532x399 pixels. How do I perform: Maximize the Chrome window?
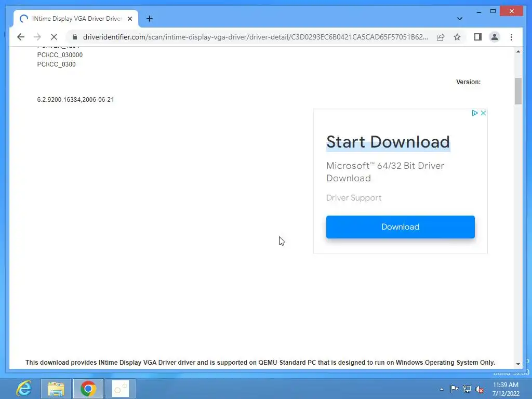(493, 11)
